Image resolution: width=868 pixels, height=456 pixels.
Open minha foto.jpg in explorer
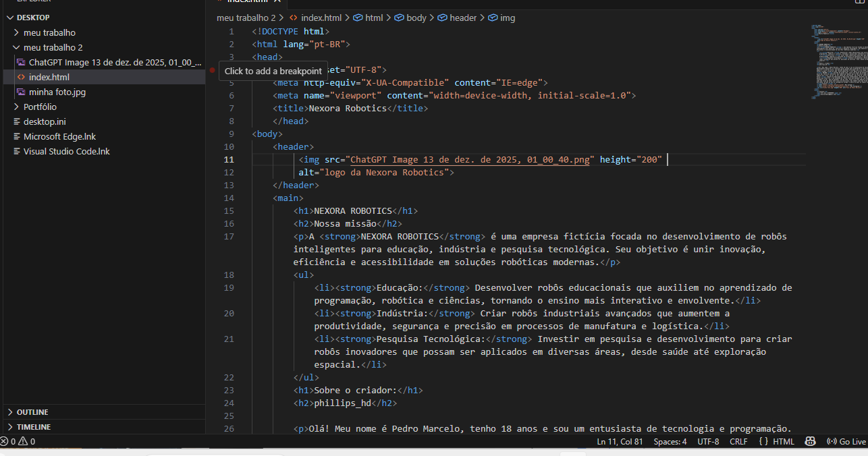57,92
